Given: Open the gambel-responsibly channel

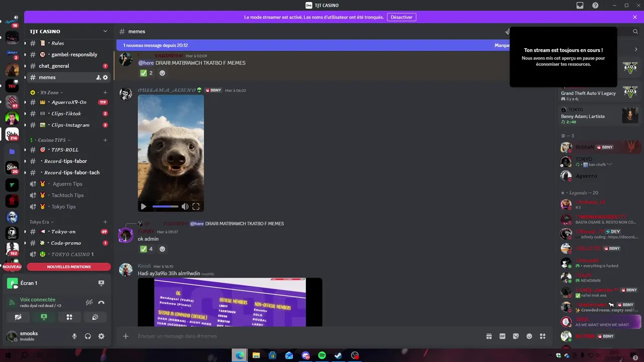Looking at the screenshot, I should tap(68, 54).
